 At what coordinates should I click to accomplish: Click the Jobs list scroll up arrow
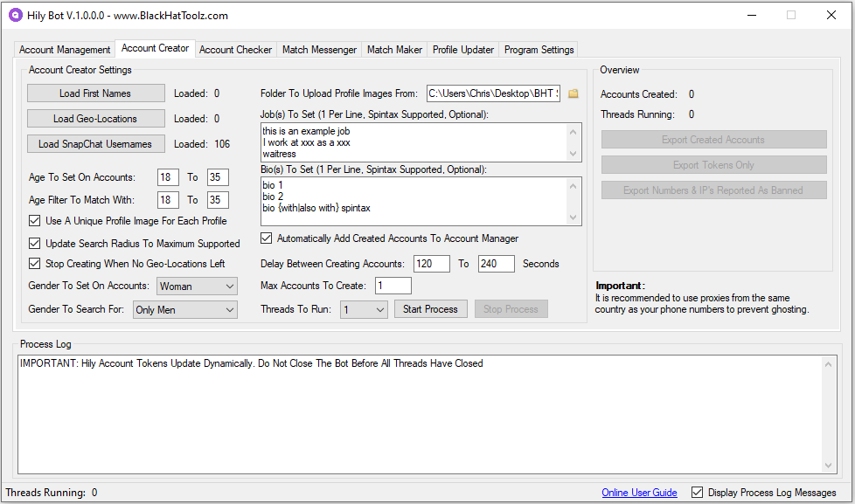point(573,132)
